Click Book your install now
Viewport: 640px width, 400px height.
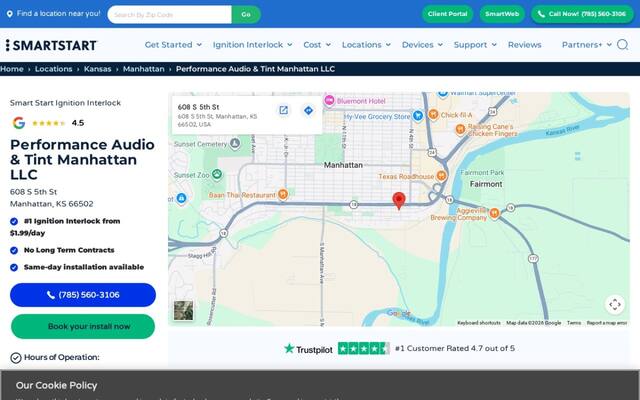click(x=83, y=326)
